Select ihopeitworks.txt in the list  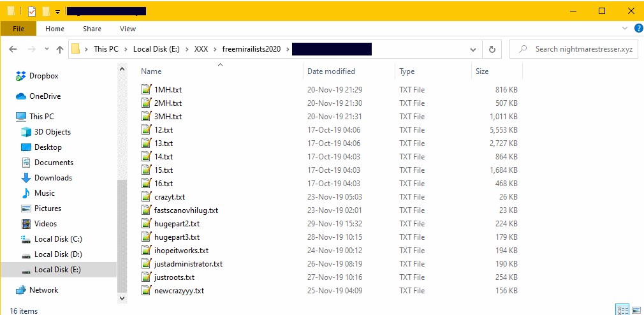tap(181, 251)
